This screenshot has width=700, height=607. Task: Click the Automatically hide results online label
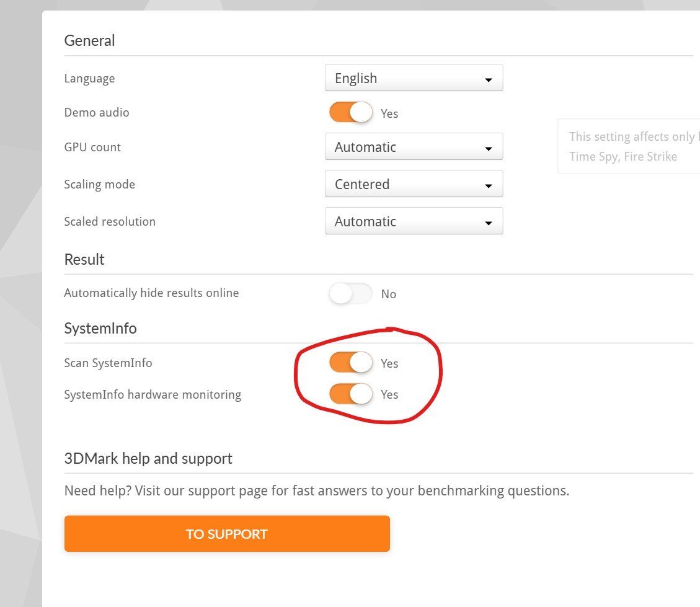tap(151, 293)
